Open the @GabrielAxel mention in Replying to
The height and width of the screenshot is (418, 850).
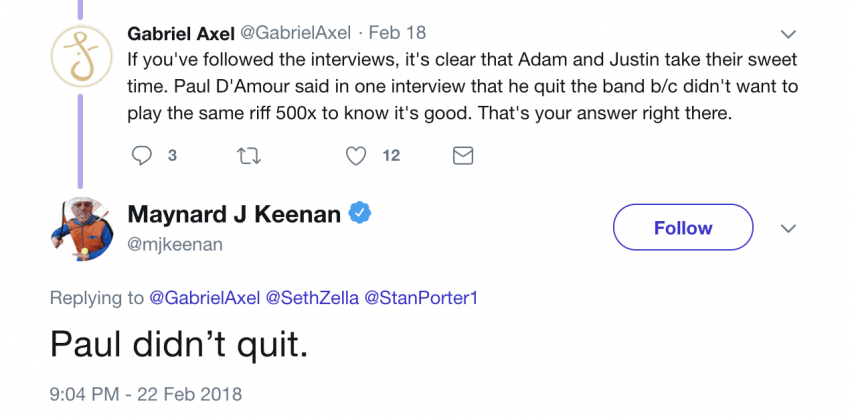click(x=204, y=297)
